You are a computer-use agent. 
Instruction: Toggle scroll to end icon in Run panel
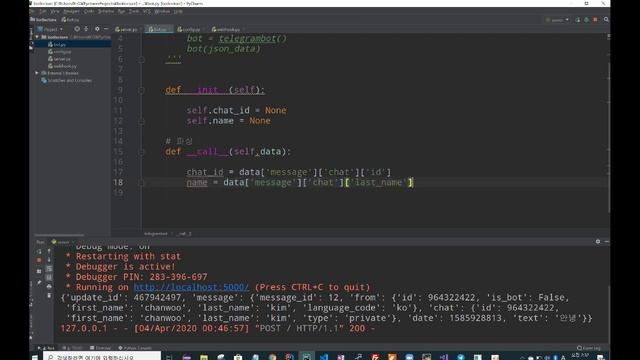coord(49,278)
